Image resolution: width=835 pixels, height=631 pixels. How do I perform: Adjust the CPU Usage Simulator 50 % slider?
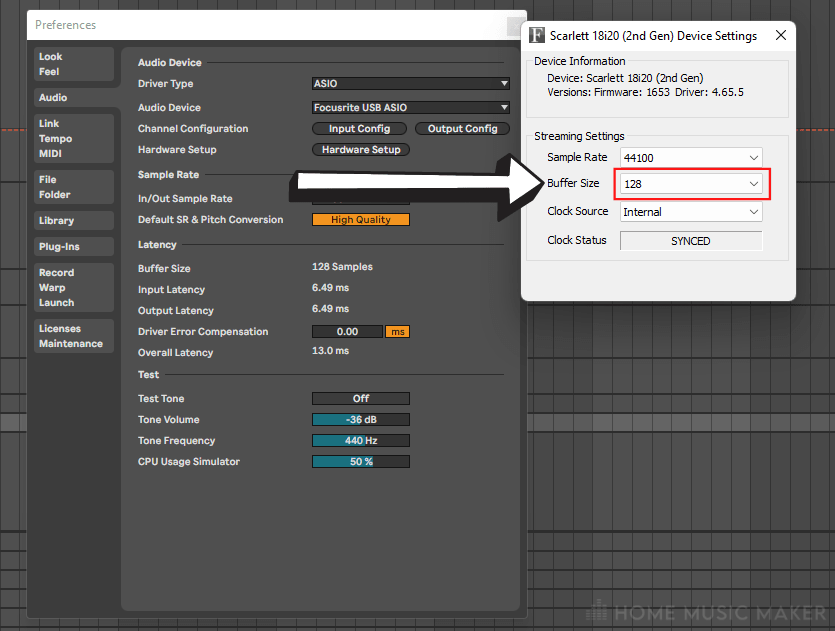pos(361,462)
